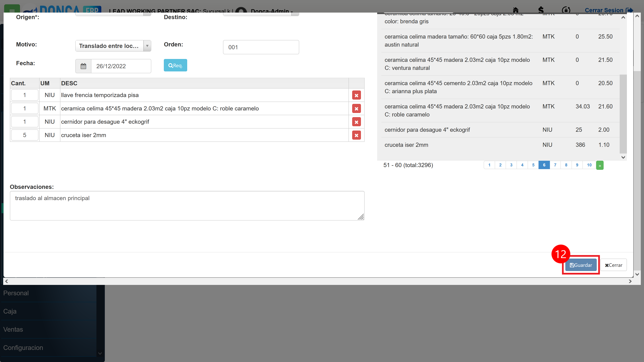Edit quantity 5 for cruceta iser 2mm
The width and height of the screenshot is (644, 362).
tap(24, 135)
